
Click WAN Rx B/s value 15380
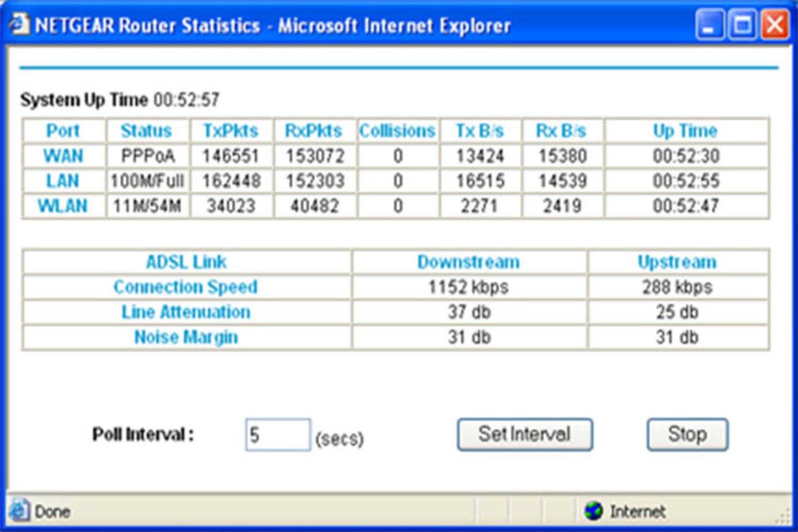point(563,156)
